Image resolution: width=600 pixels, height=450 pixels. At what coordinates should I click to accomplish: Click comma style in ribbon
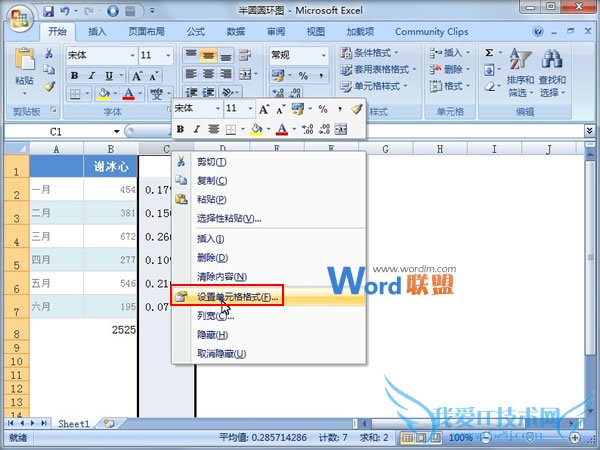(x=321, y=75)
